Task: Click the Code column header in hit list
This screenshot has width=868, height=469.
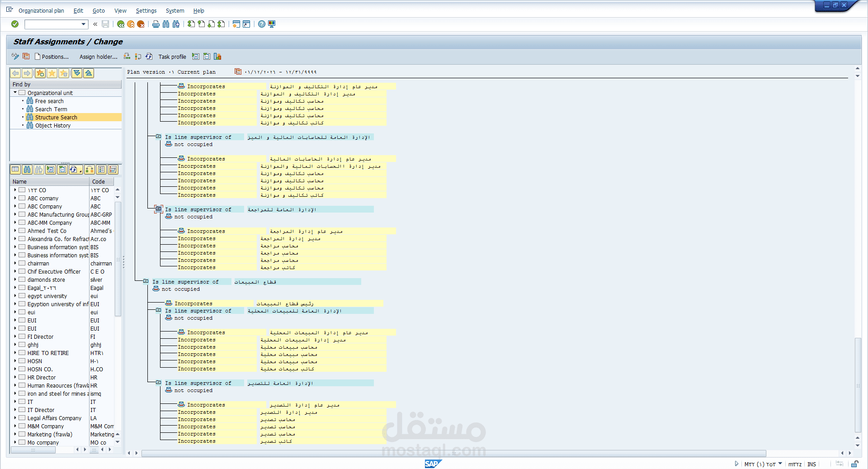Action: 102,181
